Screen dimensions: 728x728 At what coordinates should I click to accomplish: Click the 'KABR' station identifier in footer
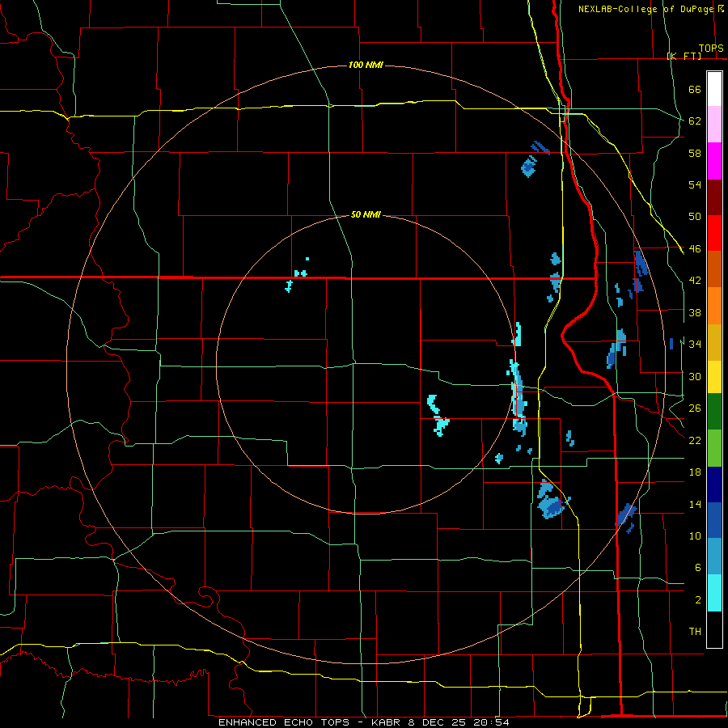point(386,722)
